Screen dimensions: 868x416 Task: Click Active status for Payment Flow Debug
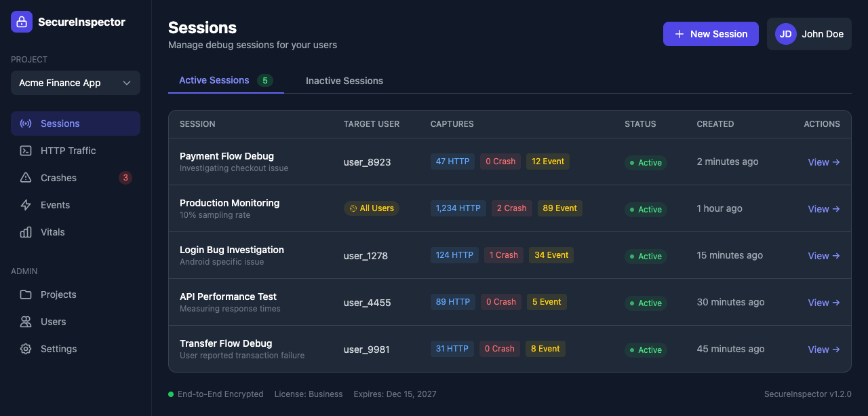(x=646, y=163)
